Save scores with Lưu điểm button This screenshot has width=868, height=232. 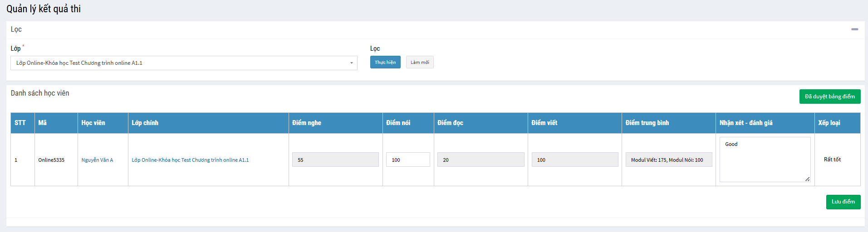point(843,202)
